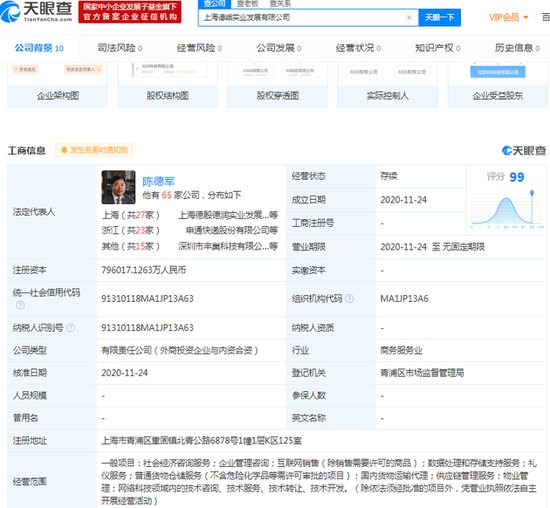Select the organization code MA1JP13A6
Image resolution: width=550 pixels, height=508 pixels.
404,299
